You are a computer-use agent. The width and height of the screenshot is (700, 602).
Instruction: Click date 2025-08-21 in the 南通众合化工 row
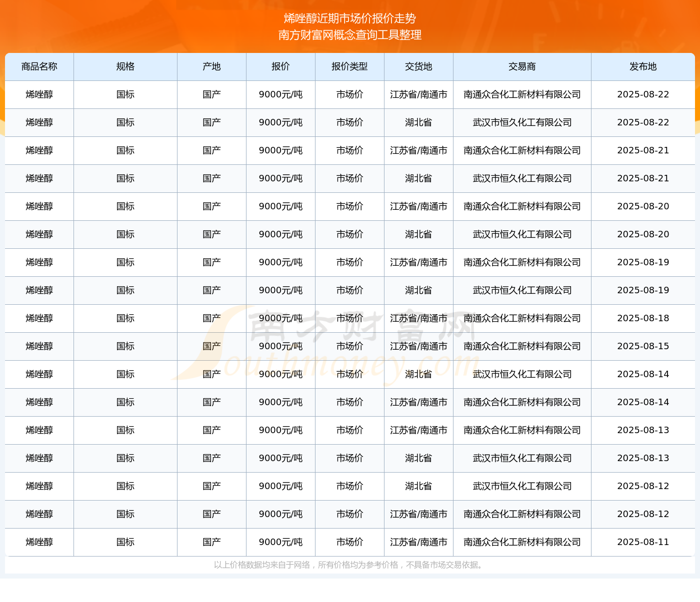643,150
